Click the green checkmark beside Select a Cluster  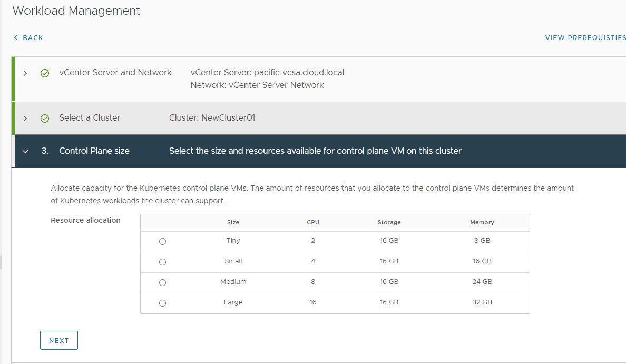[45, 118]
